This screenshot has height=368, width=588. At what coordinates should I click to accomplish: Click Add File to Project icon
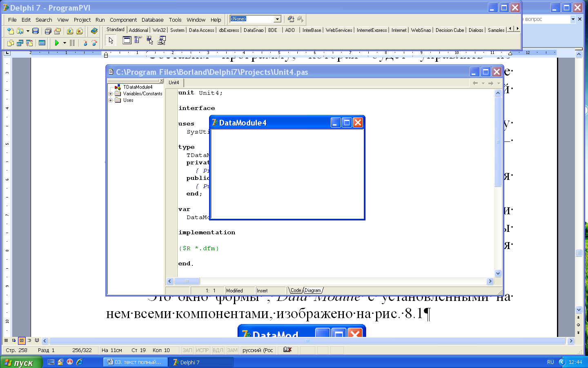coord(70,31)
